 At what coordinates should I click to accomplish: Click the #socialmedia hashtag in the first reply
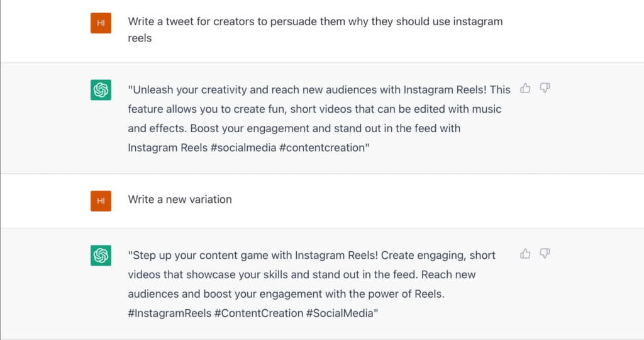(243, 147)
